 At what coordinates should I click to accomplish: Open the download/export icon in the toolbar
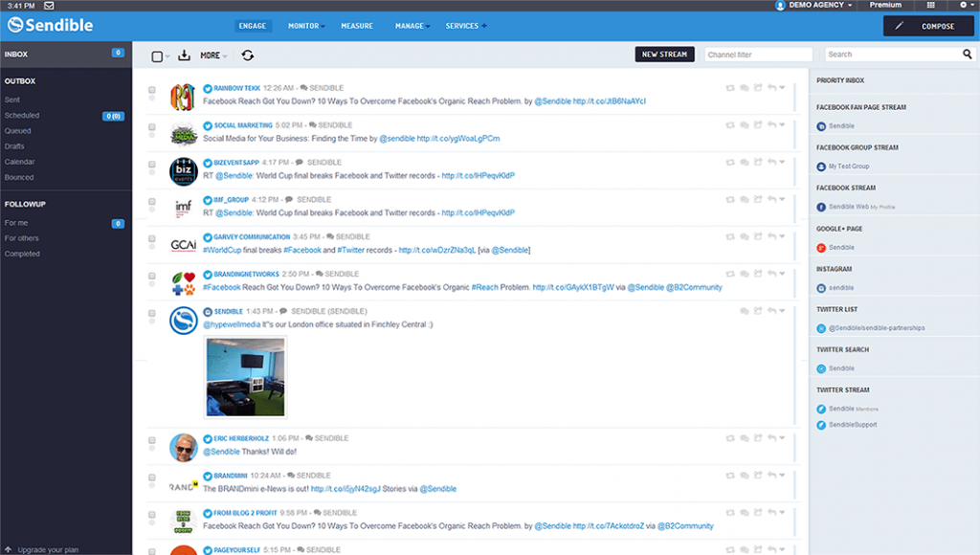tap(184, 55)
